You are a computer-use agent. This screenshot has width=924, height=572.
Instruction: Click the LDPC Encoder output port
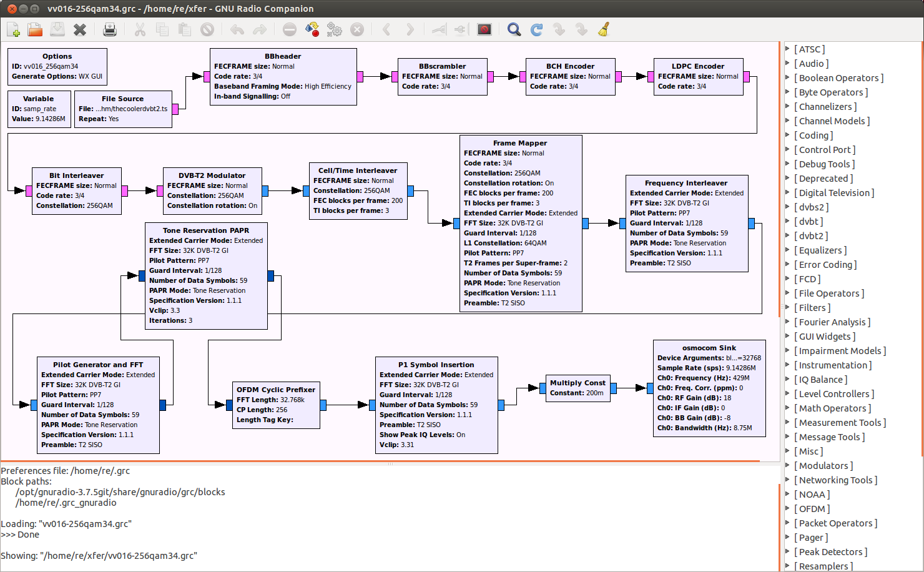(x=747, y=76)
